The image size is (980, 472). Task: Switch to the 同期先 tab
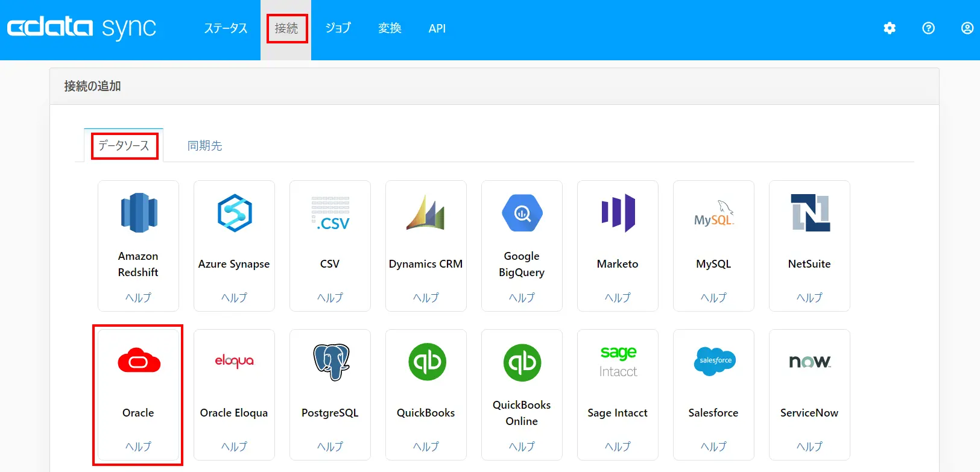click(x=205, y=145)
